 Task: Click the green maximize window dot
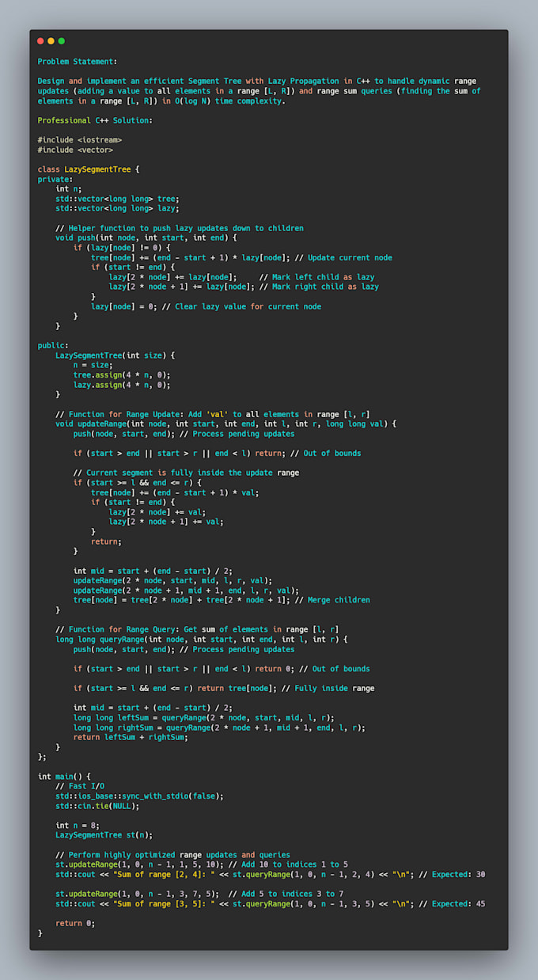click(x=62, y=41)
